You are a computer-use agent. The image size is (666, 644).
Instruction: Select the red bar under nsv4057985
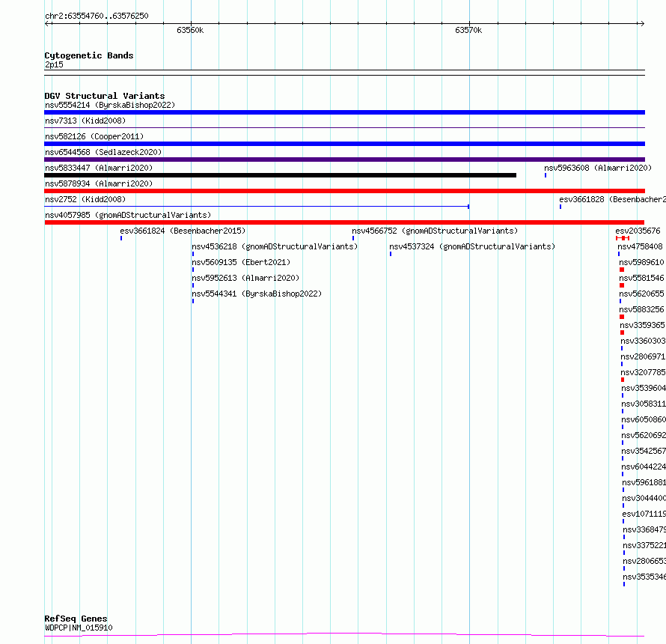tap(344, 222)
